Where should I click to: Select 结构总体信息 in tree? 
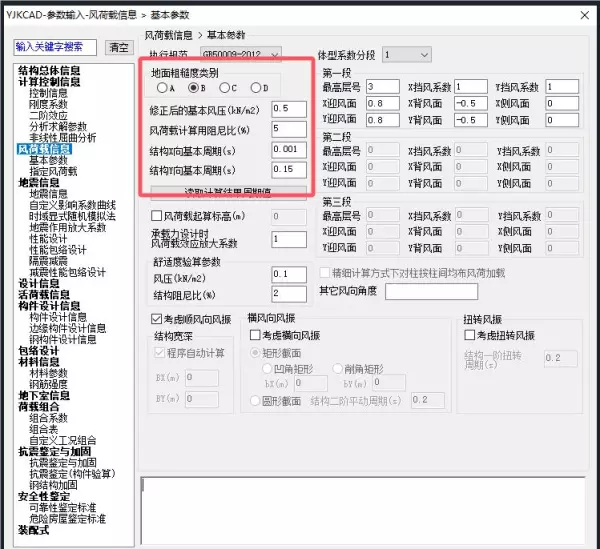point(49,70)
